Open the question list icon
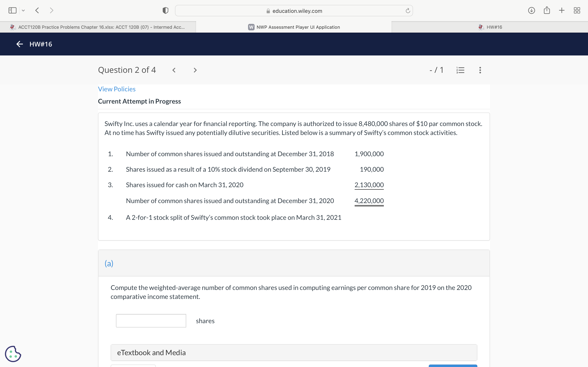Screen dimensions: 588x367 click(x=460, y=70)
